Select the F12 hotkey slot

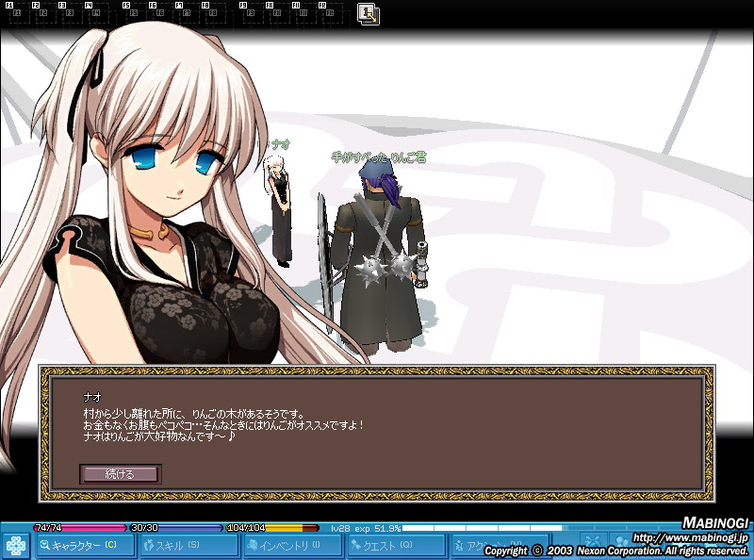(x=330, y=13)
